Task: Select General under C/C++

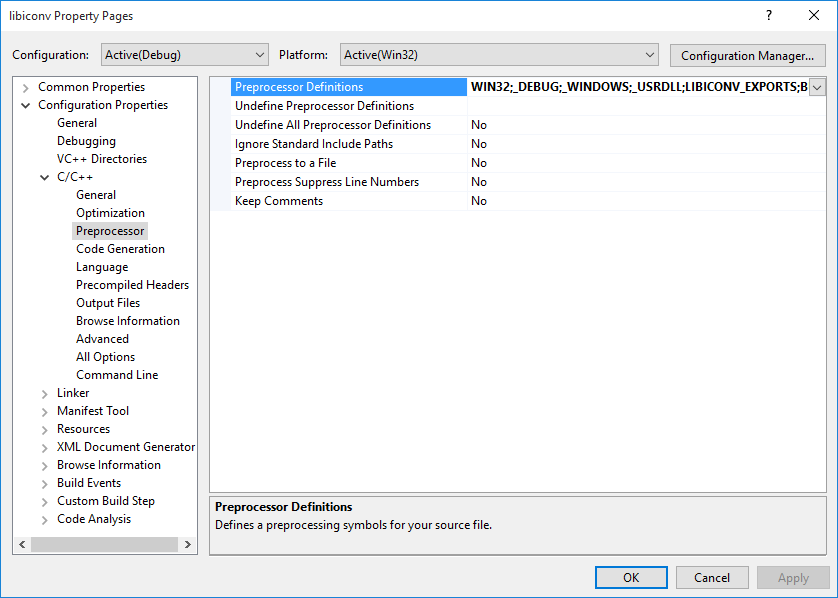Action: [96, 195]
